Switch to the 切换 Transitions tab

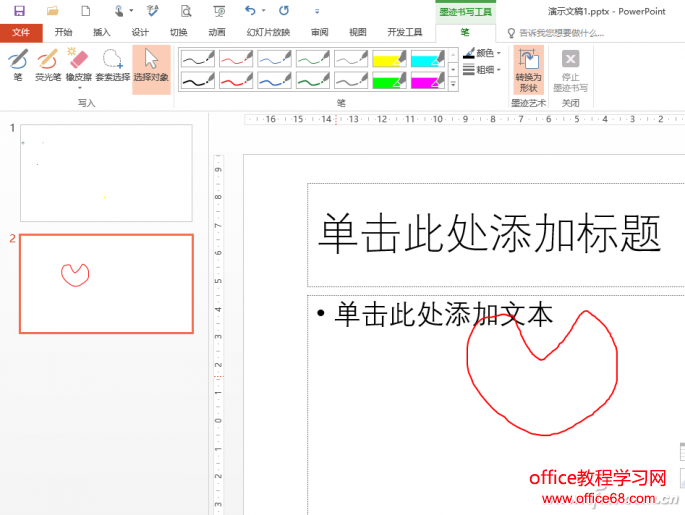(x=179, y=32)
